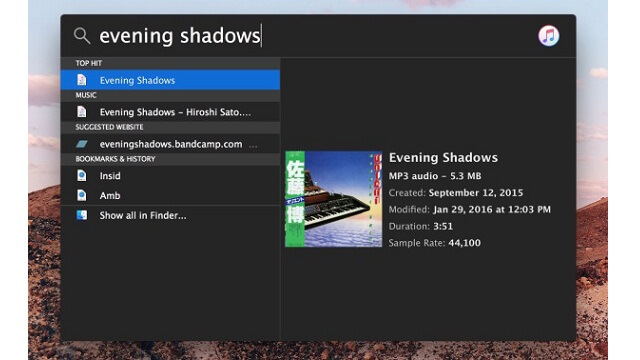640x360 pixels.
Task: Click the MP3 audio – 5.3 MB text
Action: (435, 176)
